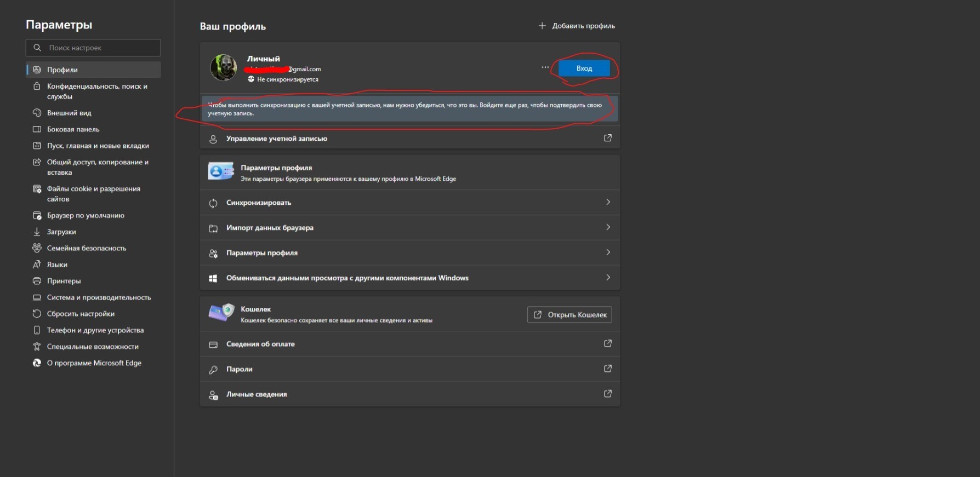
Task: Click the Специальные возможности accessibility icon
Action: [37, 347]
